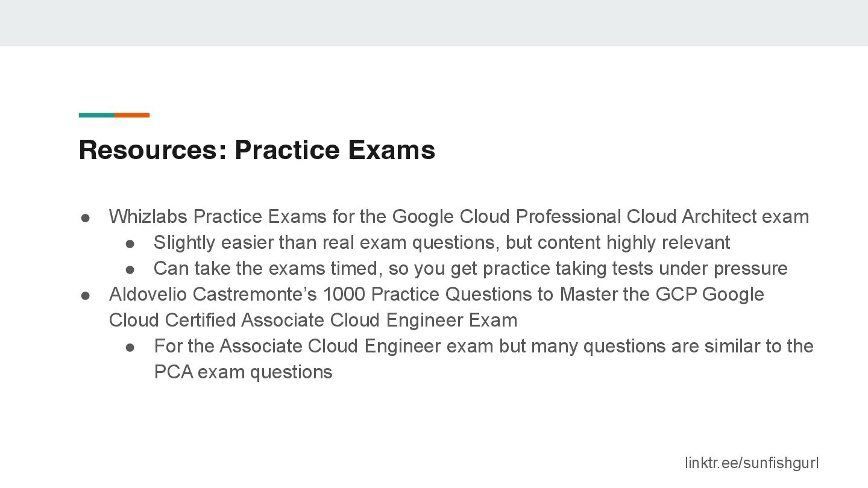Click the sub-bullet before Can take
Image resolution: width=868 pixels, height=488 pixels.
pyautogui.click(x=130, y=269)
